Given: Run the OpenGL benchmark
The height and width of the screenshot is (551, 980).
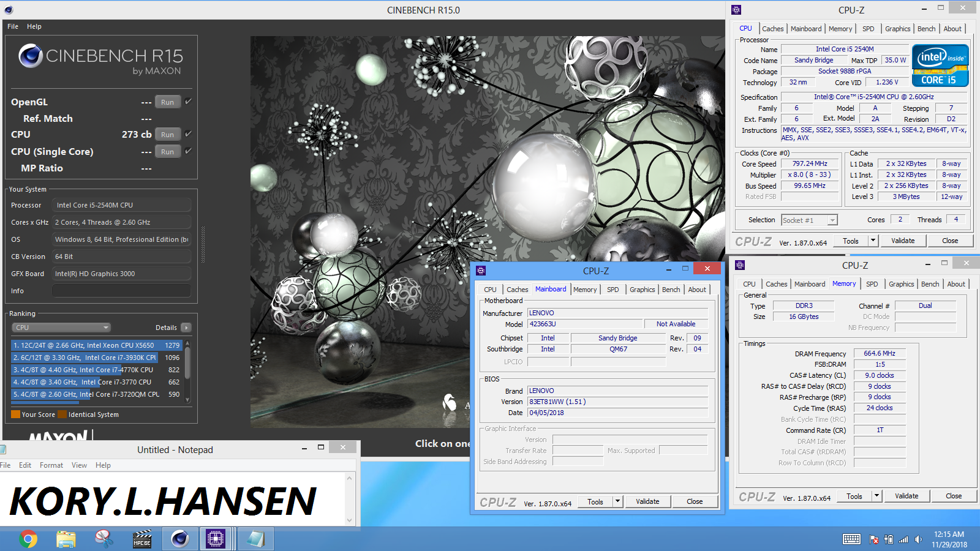Looking at the screenshot, I should [168, 102].
